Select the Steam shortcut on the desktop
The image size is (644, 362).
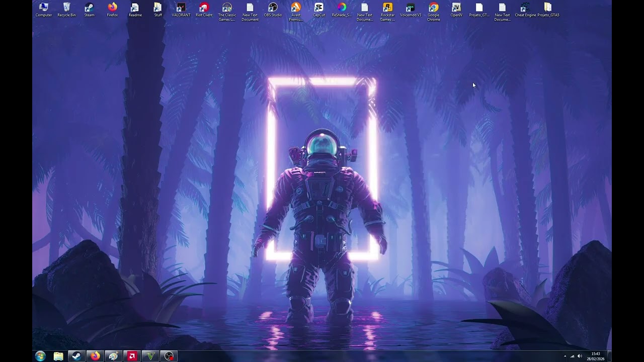[x=89, y=10]
